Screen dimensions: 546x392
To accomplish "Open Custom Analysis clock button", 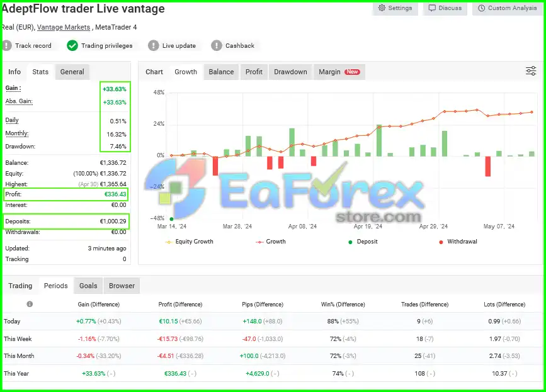I will point(508,8).
